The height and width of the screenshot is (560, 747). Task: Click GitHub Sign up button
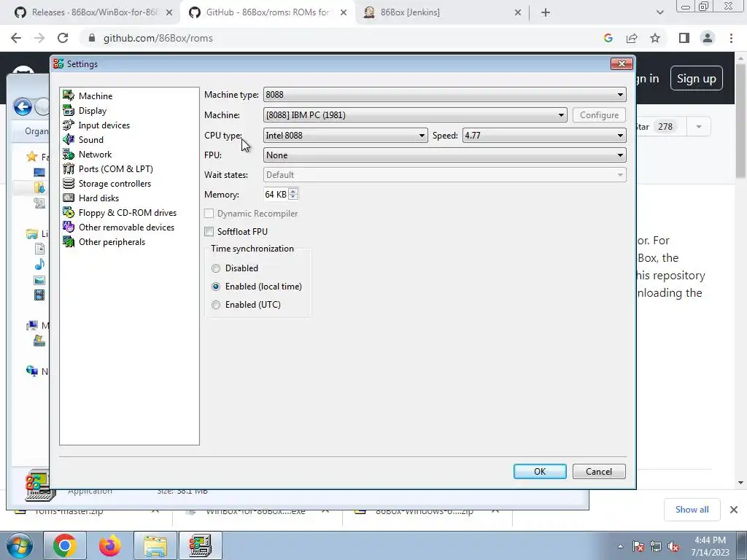(x=696, y=78)
